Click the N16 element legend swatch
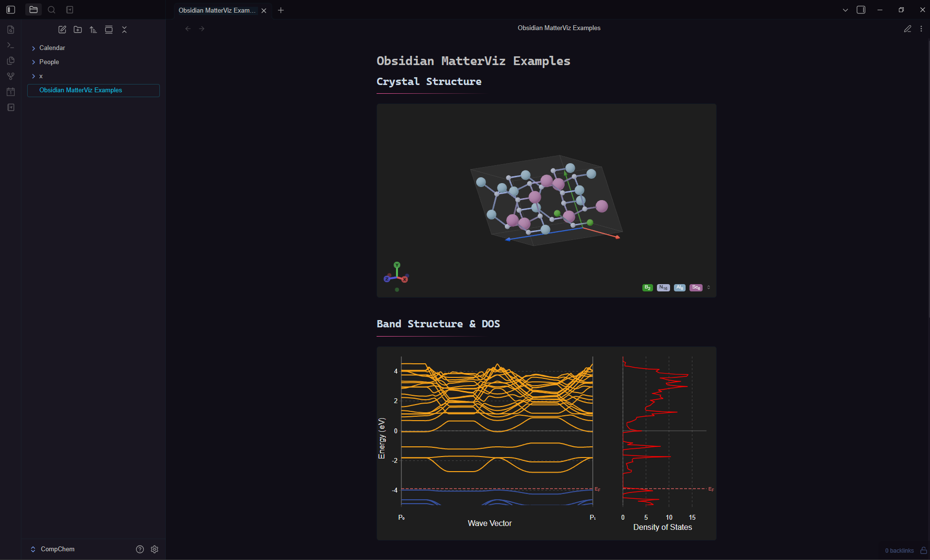This screenshot has height=560, width=930. pyautogui.click(x=663, y=288)
